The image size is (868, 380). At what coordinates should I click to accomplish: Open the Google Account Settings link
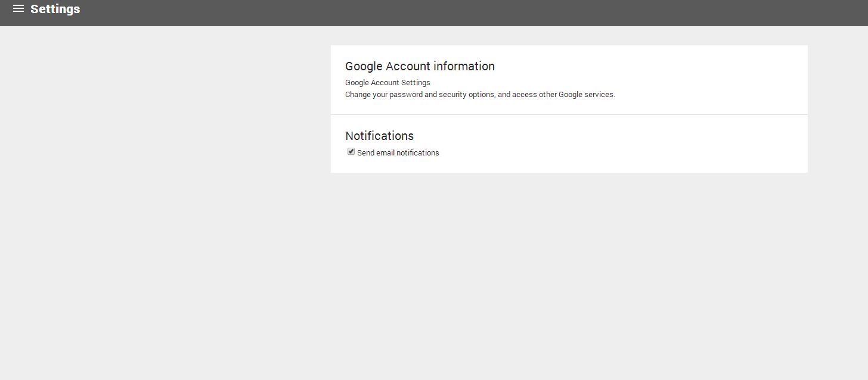tap(387, 83)
